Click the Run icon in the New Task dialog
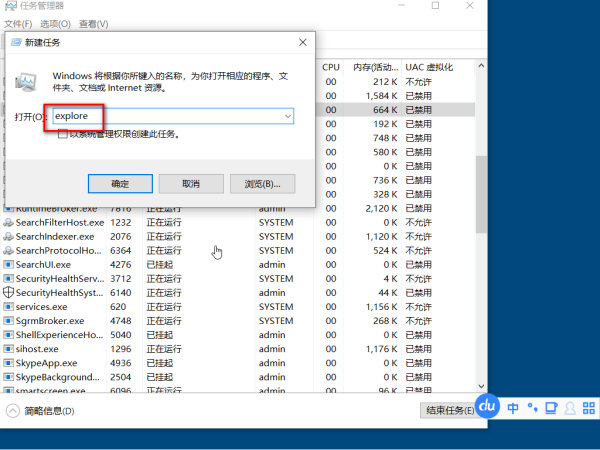Viewport: 600px width, 450px height. (x=28, y=83)
